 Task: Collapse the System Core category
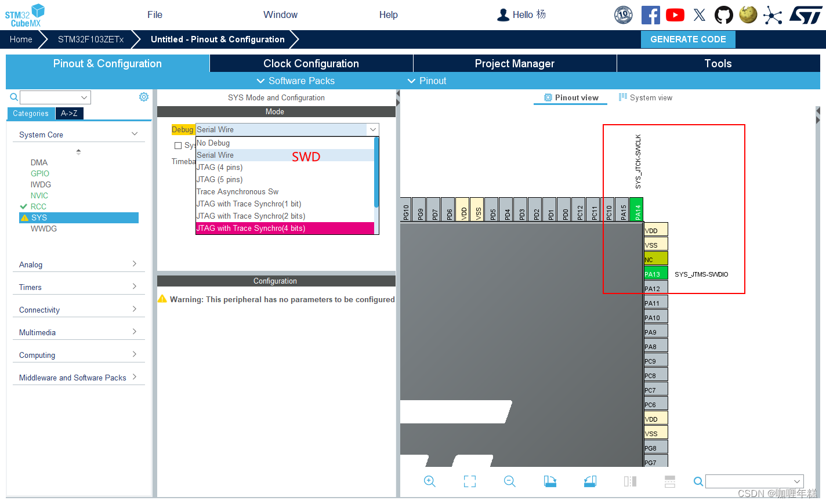coord(135,134)
